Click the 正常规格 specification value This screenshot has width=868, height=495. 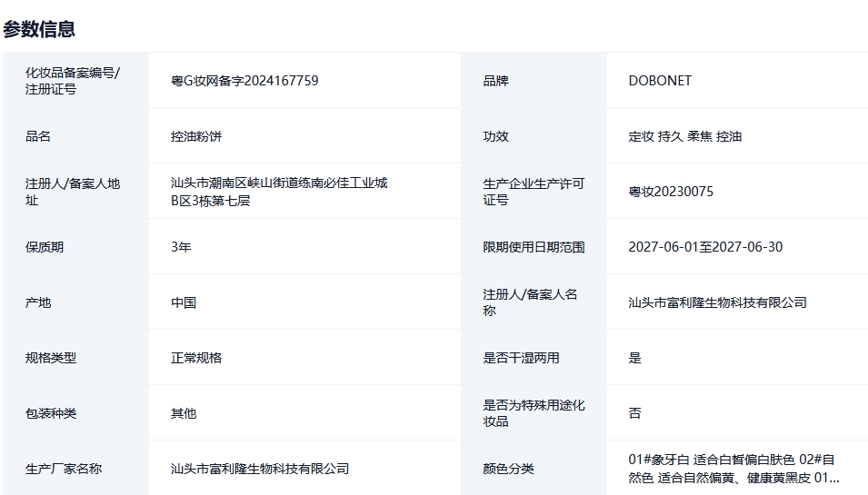tap(196, 358)
